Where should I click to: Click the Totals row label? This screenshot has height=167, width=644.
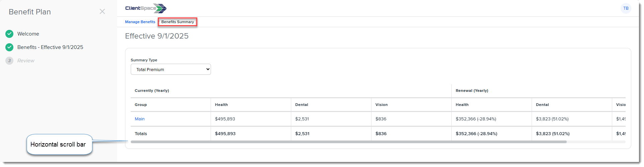(141, 133)
